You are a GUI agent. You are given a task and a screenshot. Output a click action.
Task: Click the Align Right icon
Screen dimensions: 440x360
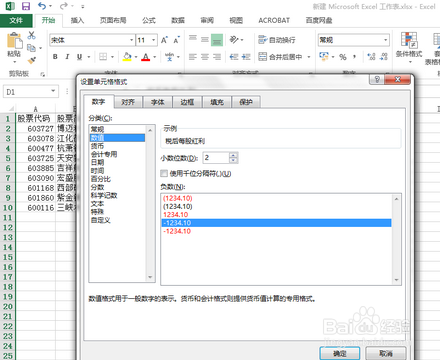[x=217, y=57]
